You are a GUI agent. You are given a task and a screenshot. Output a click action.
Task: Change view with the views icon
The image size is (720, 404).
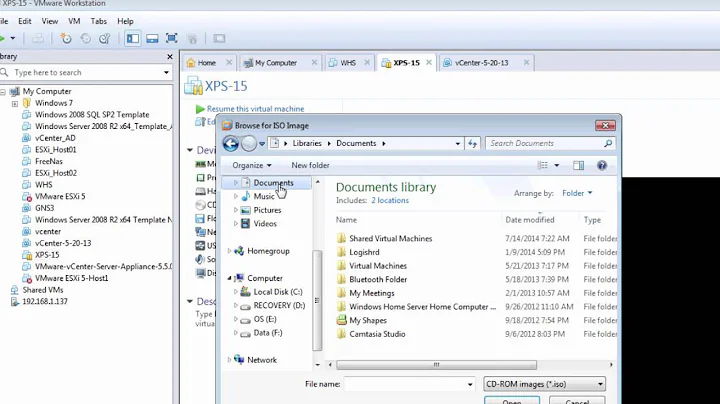(543, 165)
